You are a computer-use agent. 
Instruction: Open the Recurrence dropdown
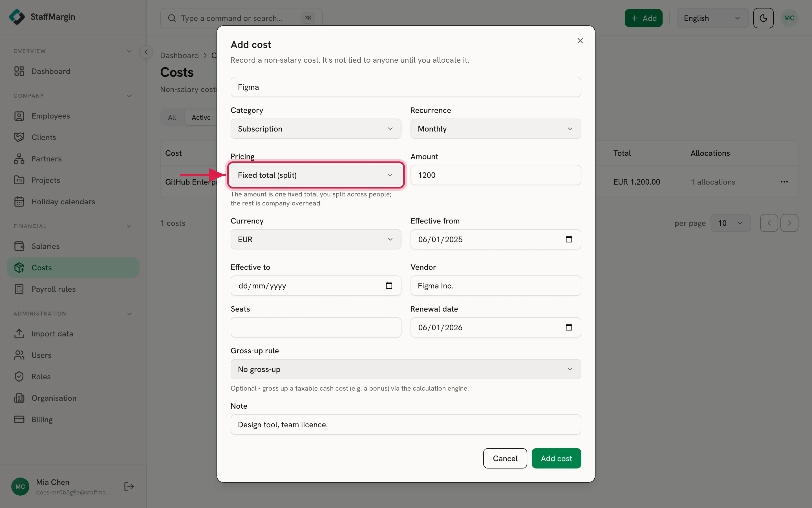(496, 129)
